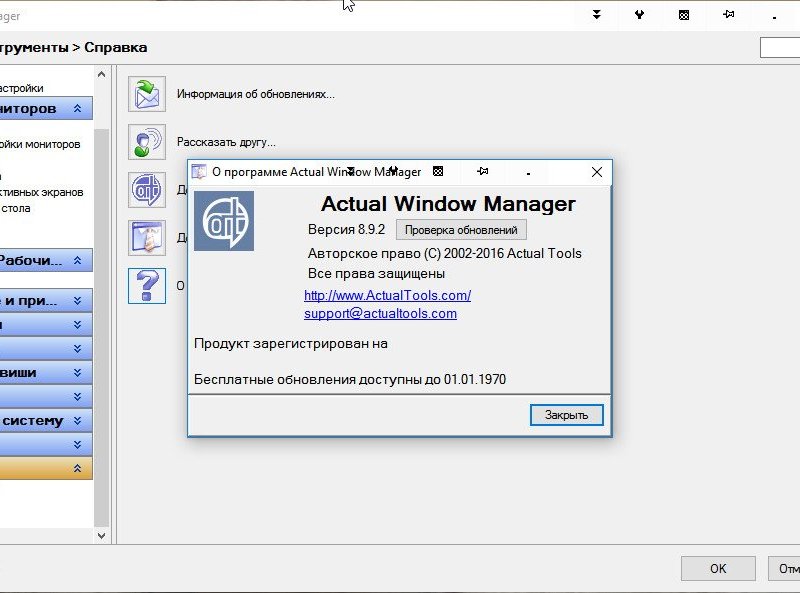Viewport: 800px width, 593px height.
Task: Expand the 'и при...' sidebar section
Action: pyautogui.click(x=78, y=301)
